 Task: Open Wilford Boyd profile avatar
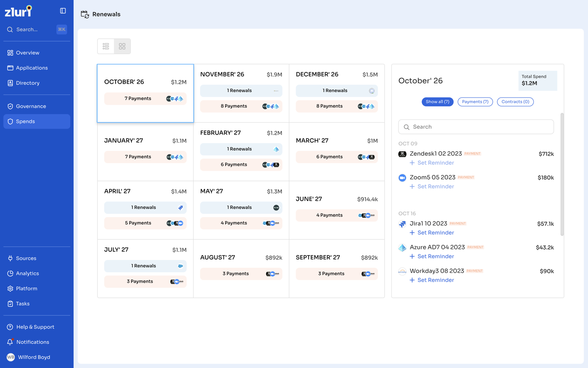click(10, 357)
